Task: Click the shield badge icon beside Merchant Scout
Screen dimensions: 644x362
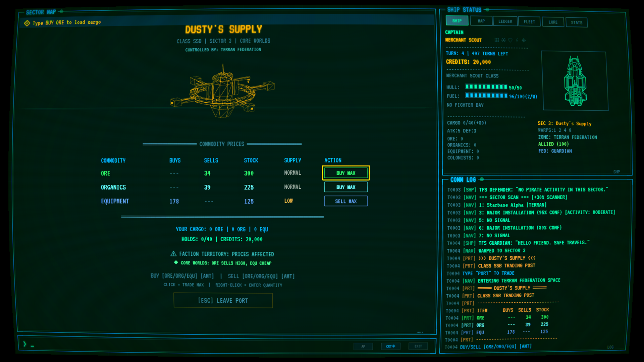Action: [x=510, y=40]
